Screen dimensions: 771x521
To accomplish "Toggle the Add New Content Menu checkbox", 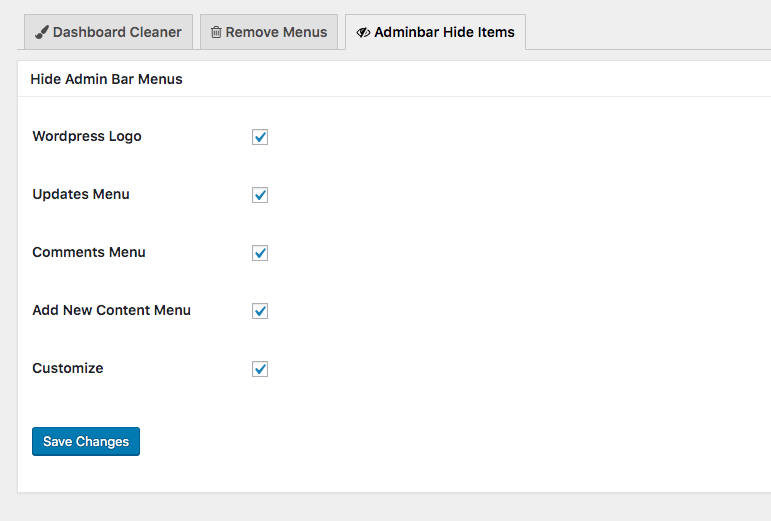I will (x=260, y=311).
